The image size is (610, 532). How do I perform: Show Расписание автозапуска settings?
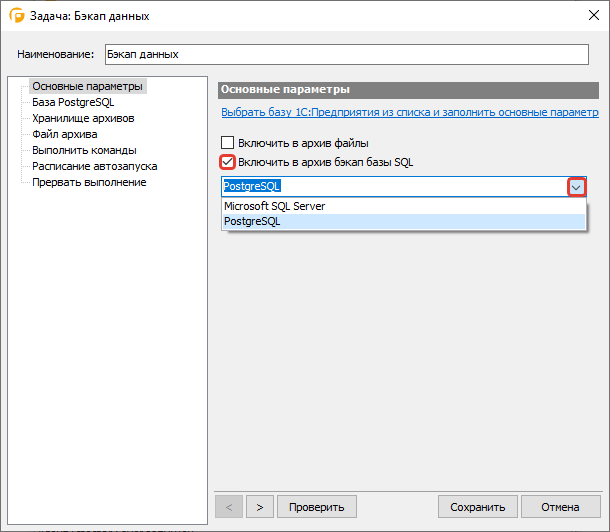[94, 166]
